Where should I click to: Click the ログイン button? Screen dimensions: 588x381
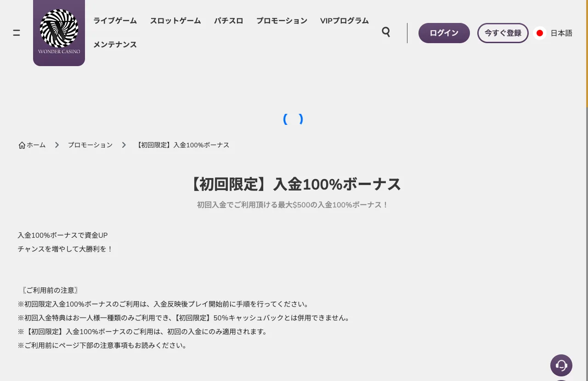click(x=444, y=33)
